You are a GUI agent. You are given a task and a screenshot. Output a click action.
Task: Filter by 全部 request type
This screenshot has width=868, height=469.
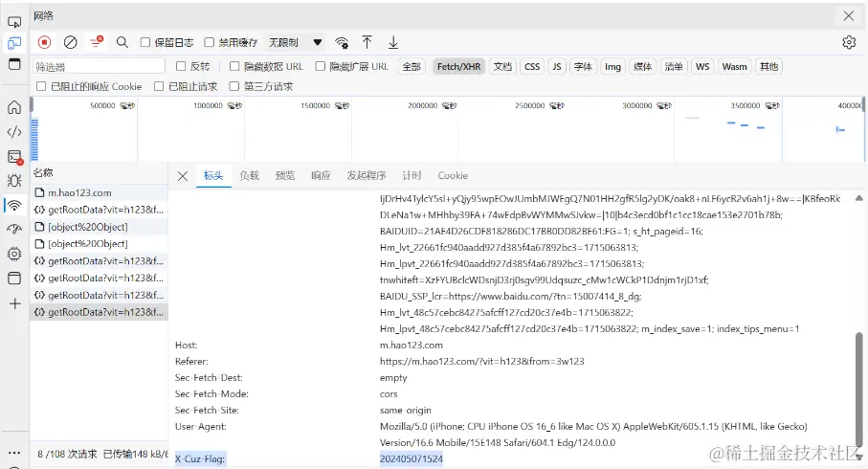(412, 66)
